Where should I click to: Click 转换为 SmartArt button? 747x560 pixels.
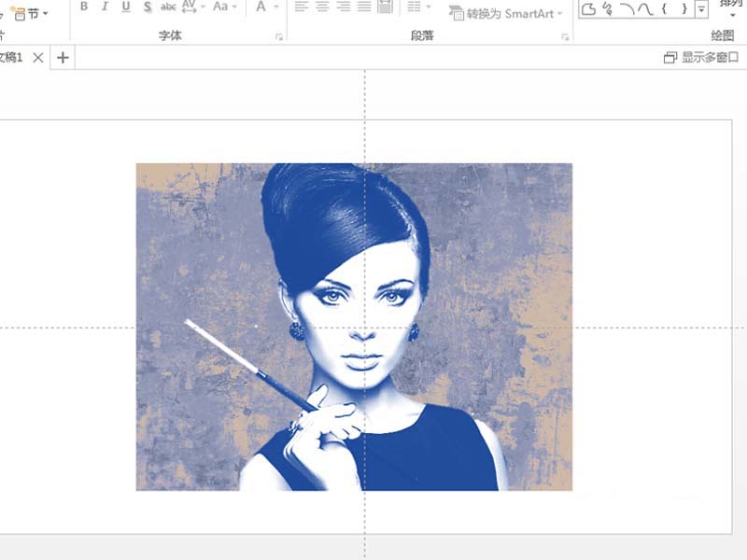click(x=505, y=14)
